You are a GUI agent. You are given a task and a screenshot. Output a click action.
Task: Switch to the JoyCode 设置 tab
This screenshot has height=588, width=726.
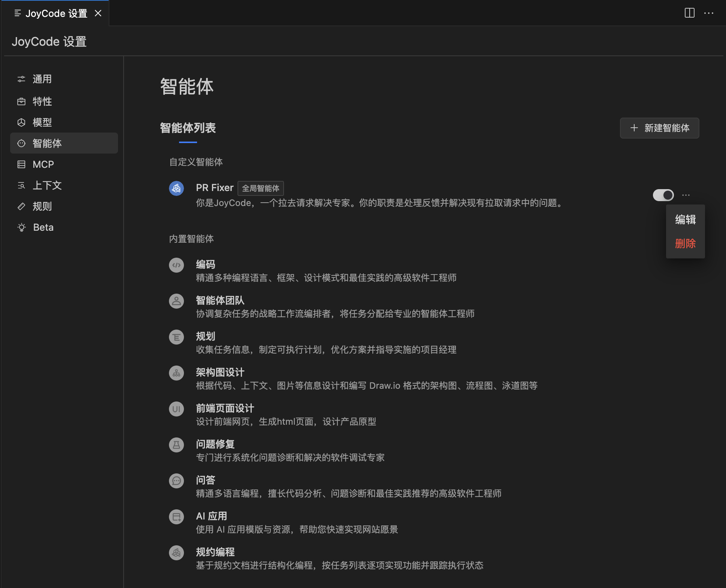pos(56,13)
